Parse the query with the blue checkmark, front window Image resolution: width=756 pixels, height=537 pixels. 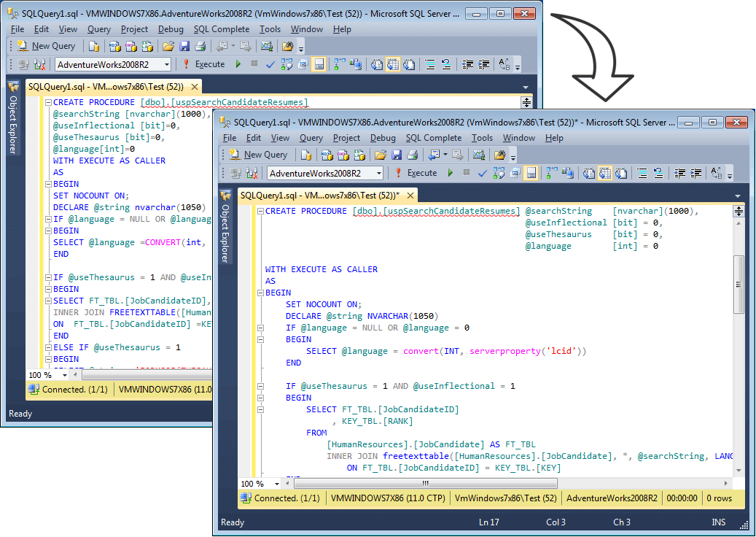(x=482, y=173)
